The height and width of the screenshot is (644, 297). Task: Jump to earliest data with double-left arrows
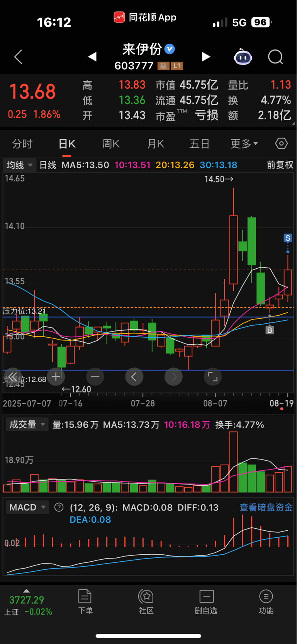(13, 376)
